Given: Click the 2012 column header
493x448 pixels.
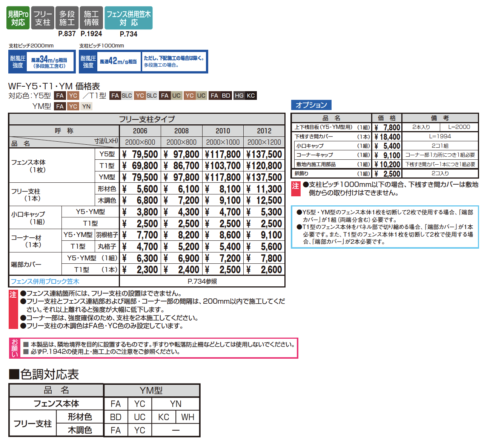Looking at the screenshot, I should (264, 131).
